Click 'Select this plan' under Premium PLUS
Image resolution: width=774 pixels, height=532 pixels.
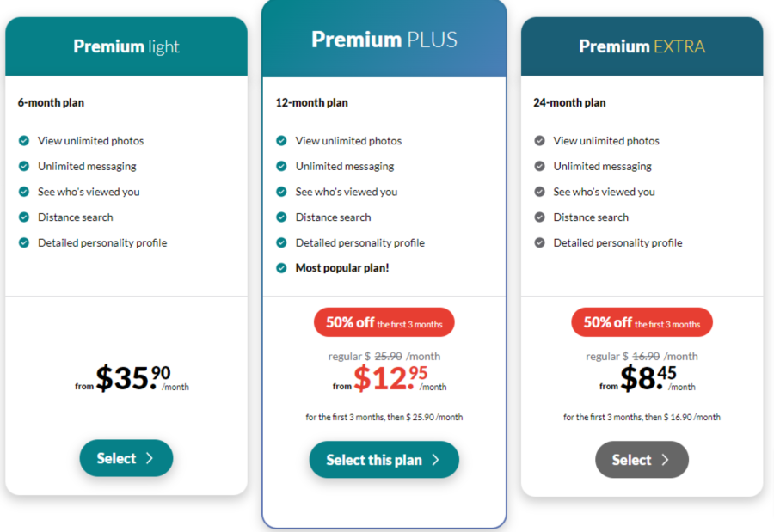pos(384,459)
